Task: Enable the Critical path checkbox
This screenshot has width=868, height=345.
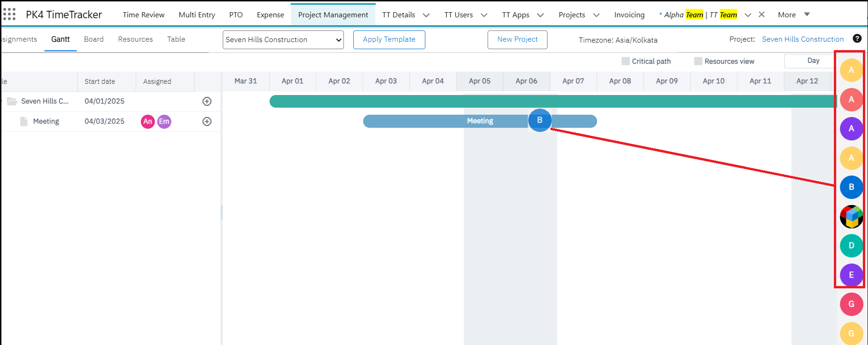Action: pyautogui.click(x=626, y=61)
